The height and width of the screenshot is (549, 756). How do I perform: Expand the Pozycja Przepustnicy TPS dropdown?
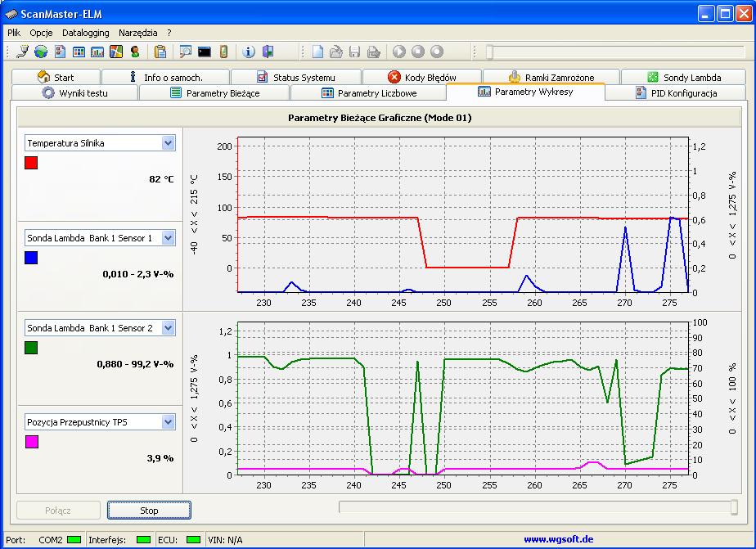pyautogui.click(x=168, y=422)
